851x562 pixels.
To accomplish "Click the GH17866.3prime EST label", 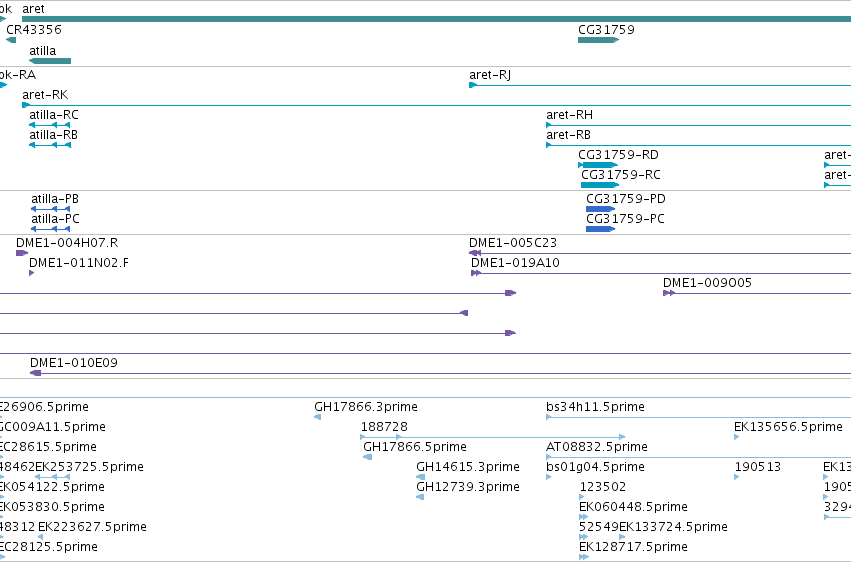I will pyautogui.click(x=366, y=407).
